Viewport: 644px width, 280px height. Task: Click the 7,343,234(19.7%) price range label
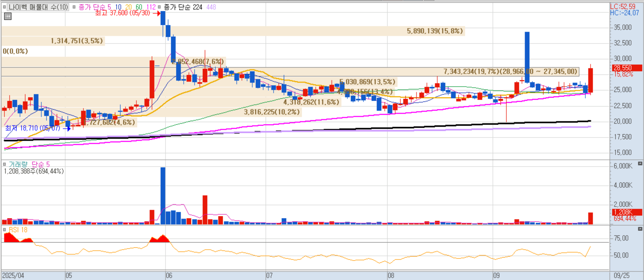[x=511, y=71]
